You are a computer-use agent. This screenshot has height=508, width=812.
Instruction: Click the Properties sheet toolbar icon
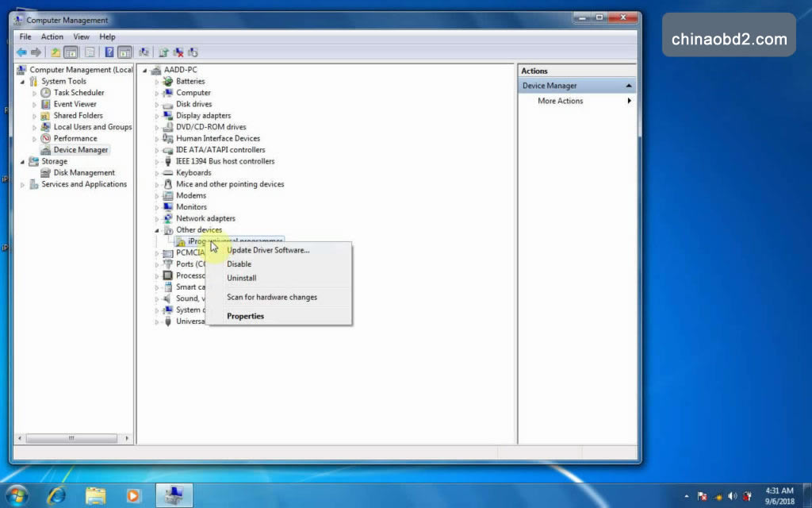90,52
